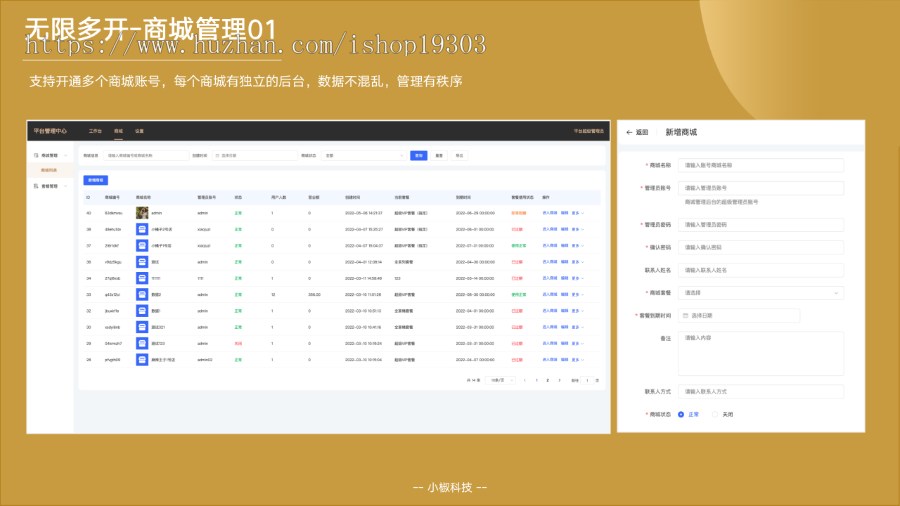Click the admin shop photo avatar
The height and width of the screenshot is (506, 900).
142,213
